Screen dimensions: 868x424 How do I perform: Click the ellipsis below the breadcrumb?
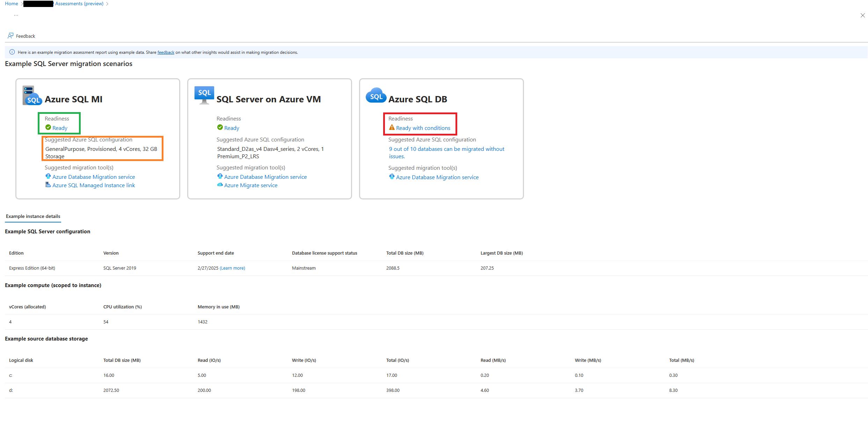click(x=16, y=14)
